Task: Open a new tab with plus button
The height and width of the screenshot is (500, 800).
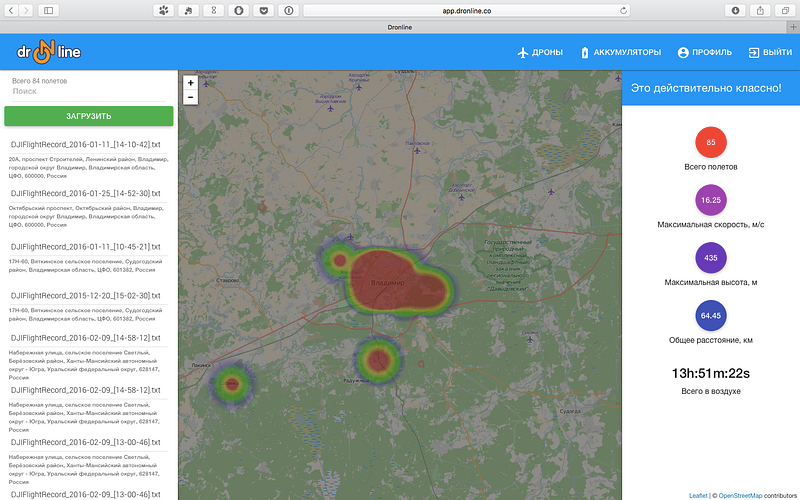Action: click(x=793, y=27)
